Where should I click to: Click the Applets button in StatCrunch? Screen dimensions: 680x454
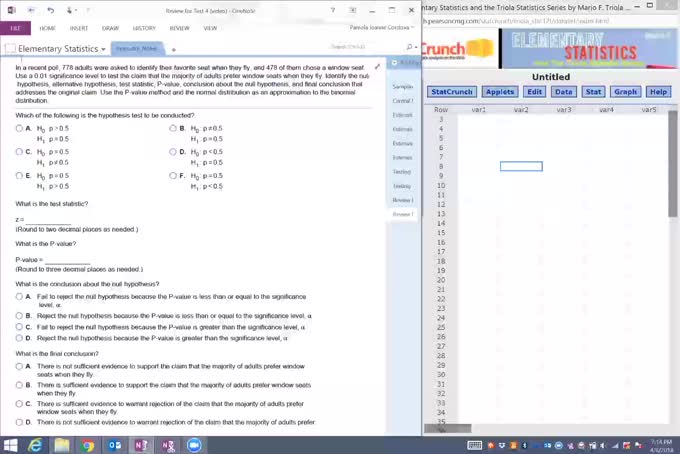500,92
